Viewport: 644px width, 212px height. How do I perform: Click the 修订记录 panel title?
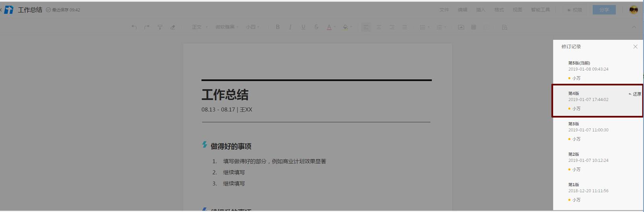click(x=571, y=47)
